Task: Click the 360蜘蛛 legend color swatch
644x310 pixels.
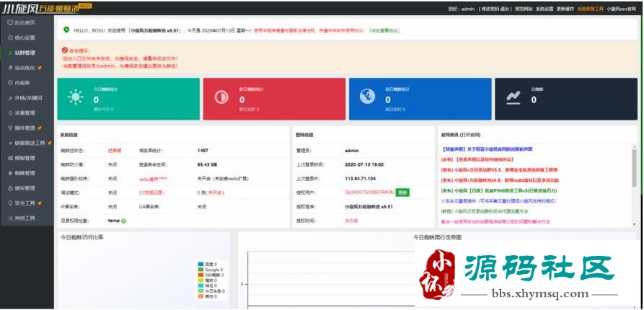Action: [x=200, y=275]
